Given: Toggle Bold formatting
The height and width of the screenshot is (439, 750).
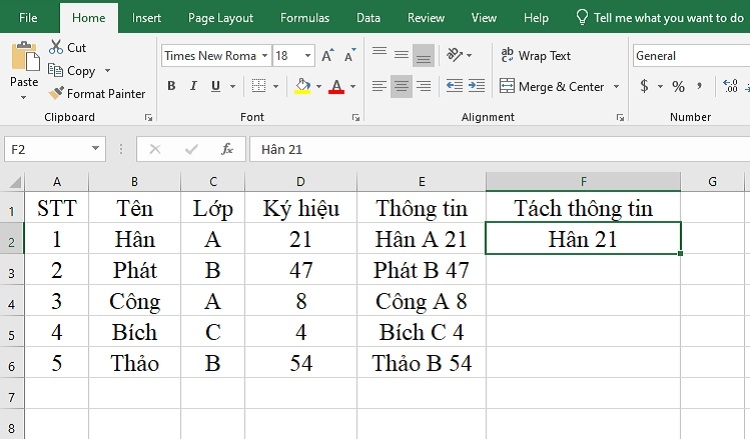Looking at the screenshot, I should click(171, 86).
